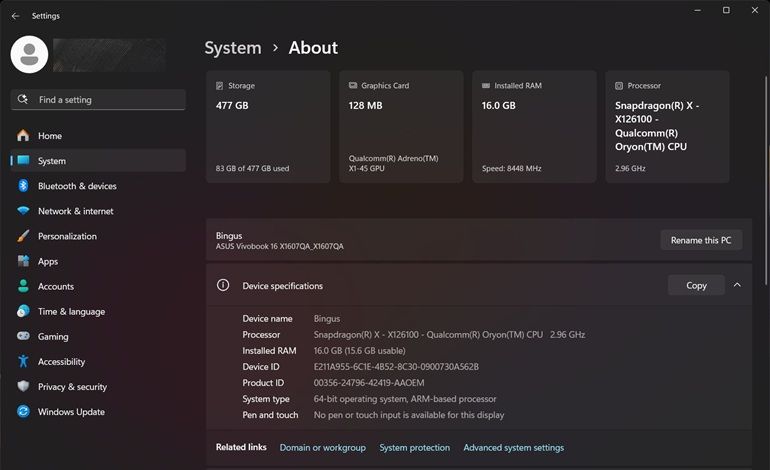The height and width of the screenshot is (470, 770).
Task: Click the Personalization paintbrush icon
Action: point(23,236)
